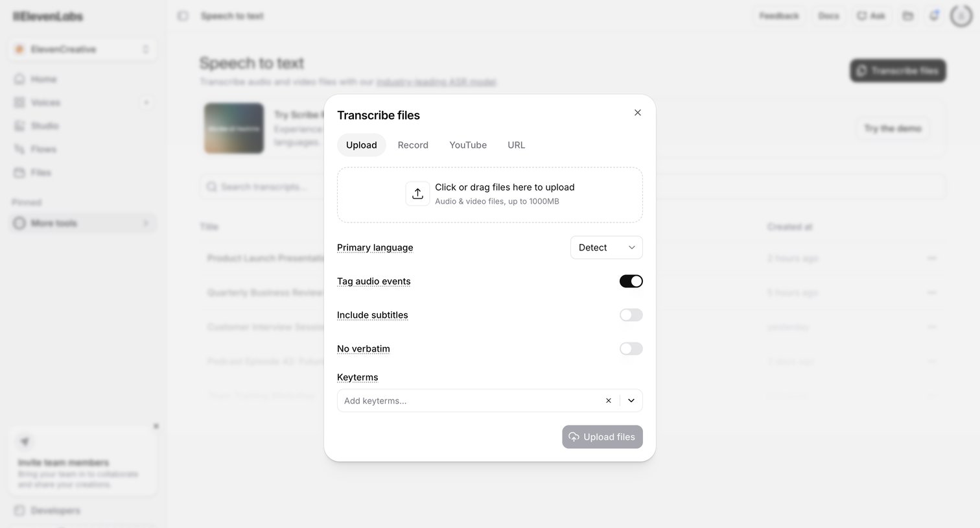Expand the keyterms dropdown chevron
The image size is (980, 528).
631,401
